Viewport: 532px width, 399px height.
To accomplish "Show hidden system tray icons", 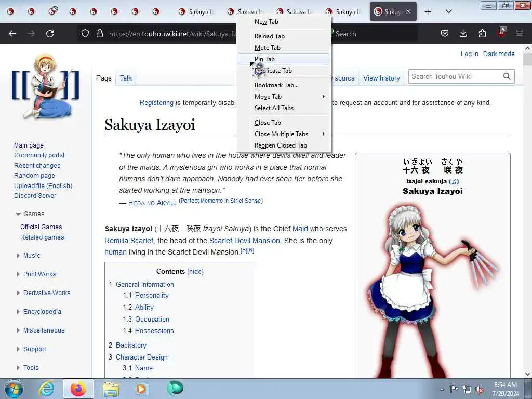I will [442, 389].
